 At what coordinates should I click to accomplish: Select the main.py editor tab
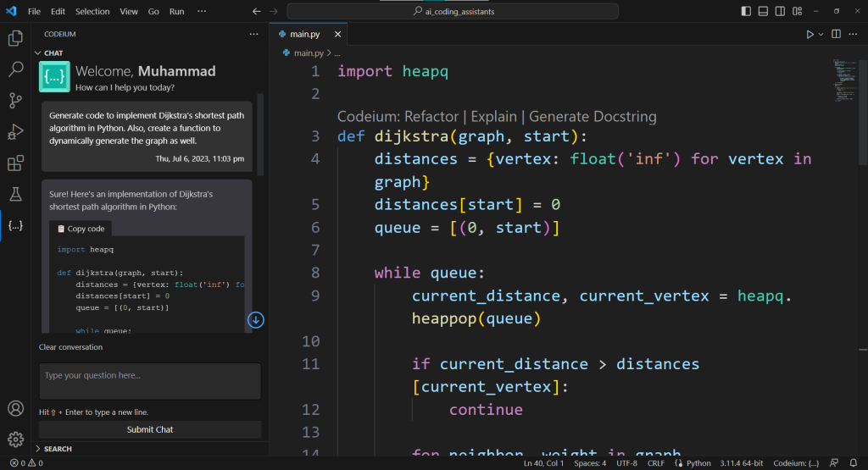point(304,34)
